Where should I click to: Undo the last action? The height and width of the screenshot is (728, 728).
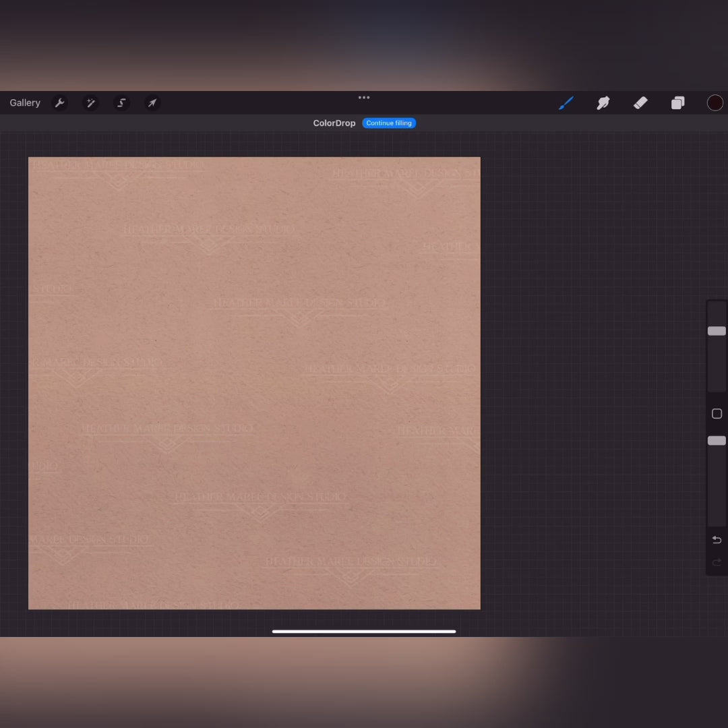tap(717, 540)
